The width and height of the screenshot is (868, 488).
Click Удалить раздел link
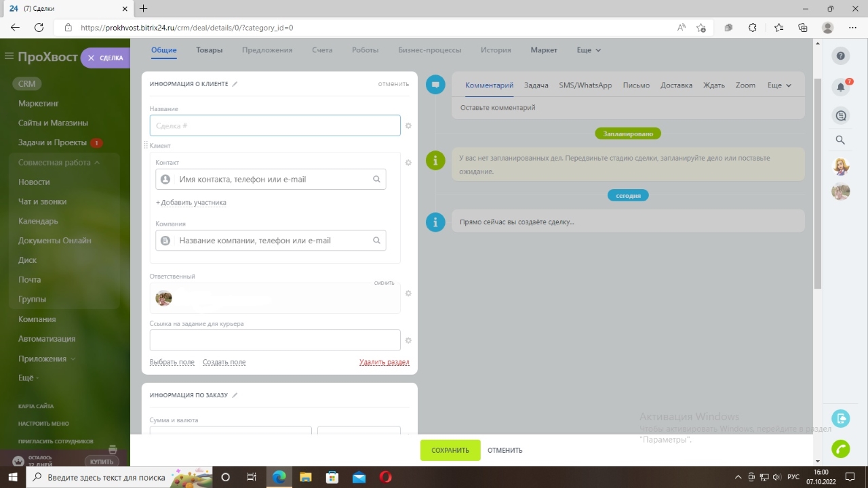coord(384,362)
